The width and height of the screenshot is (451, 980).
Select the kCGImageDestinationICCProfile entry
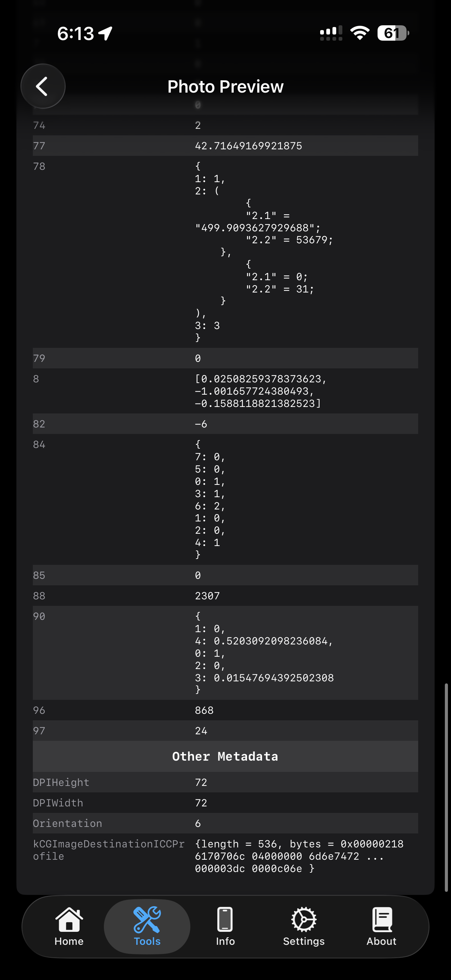point(225,856)
